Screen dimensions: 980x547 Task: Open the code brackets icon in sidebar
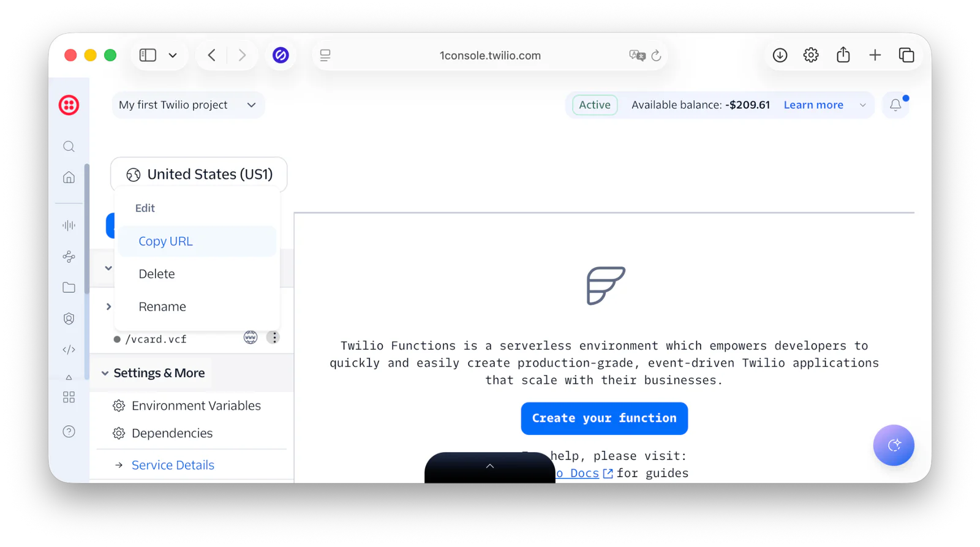tap(69, 350)
